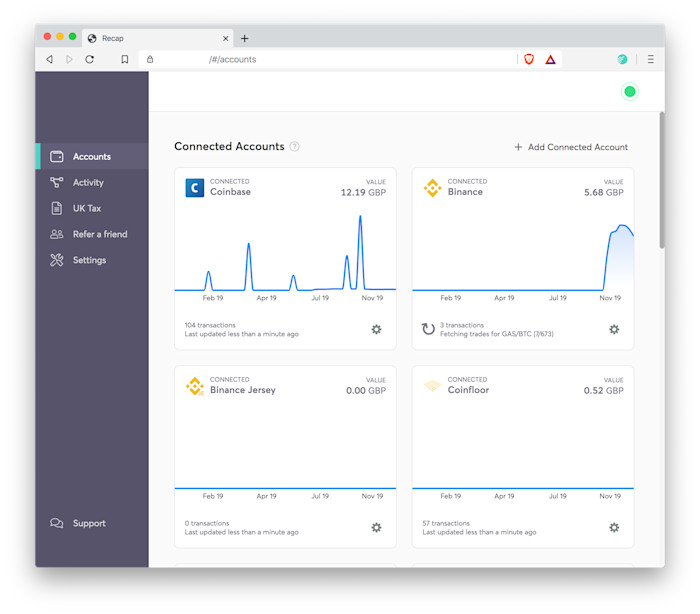Click the browser profile avatar icon
Image resolution: width=700 pixels, height=614 pixels.
click(x=622, y=59)
